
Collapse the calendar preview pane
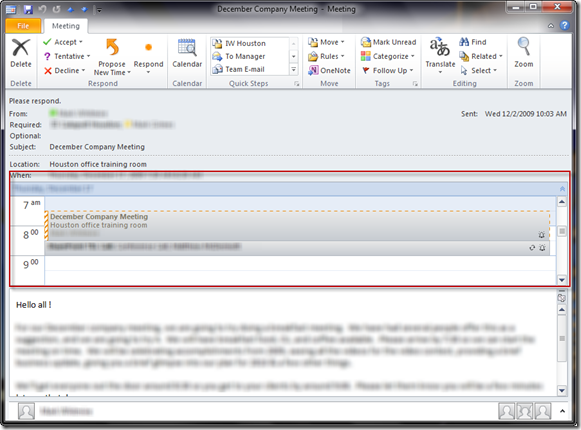tap(562, 189)
